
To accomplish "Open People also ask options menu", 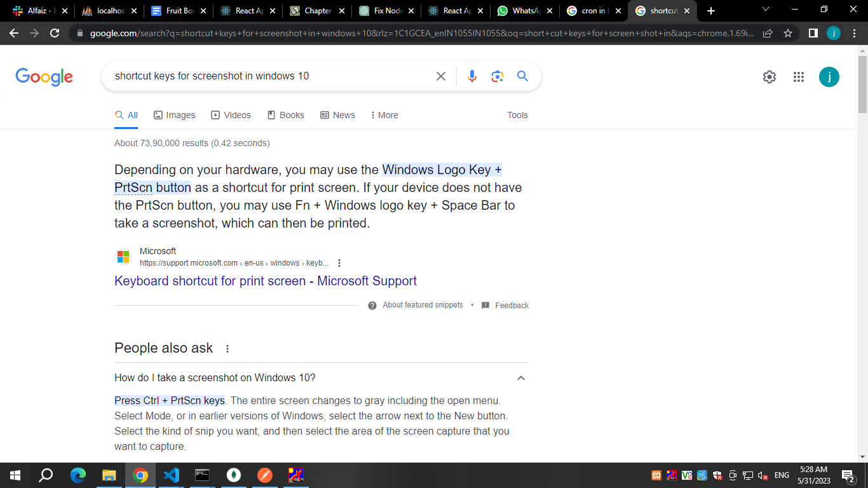I will tap(227, 349).
